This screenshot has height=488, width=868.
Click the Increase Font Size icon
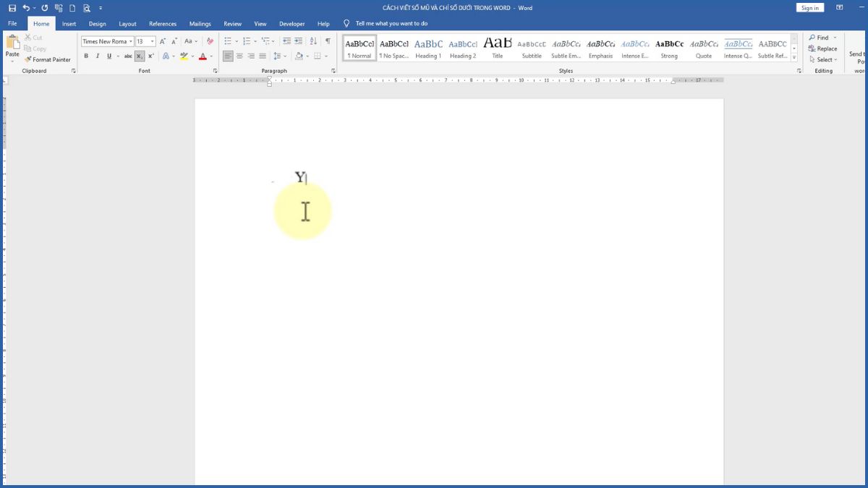point(163,41)
